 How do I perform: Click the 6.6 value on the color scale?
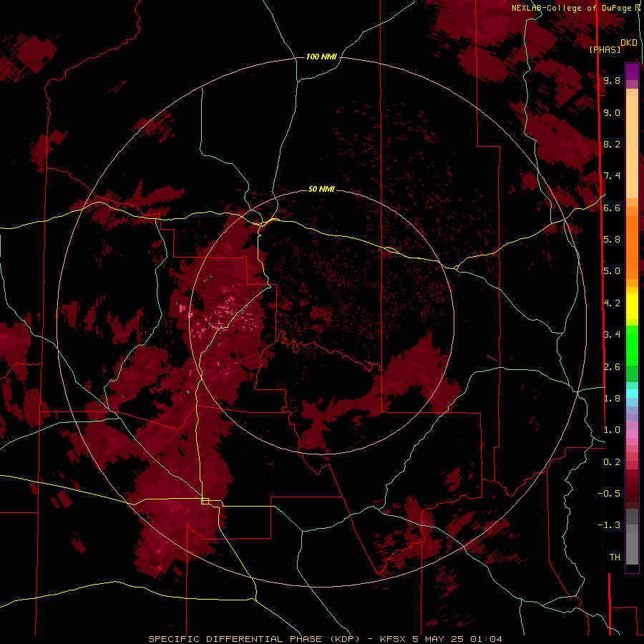(612, 208)
